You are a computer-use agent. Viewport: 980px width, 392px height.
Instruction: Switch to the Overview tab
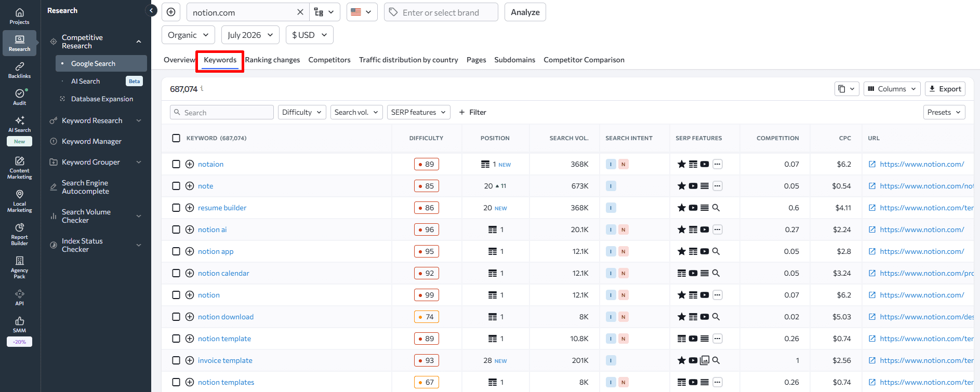click(179, 60)
